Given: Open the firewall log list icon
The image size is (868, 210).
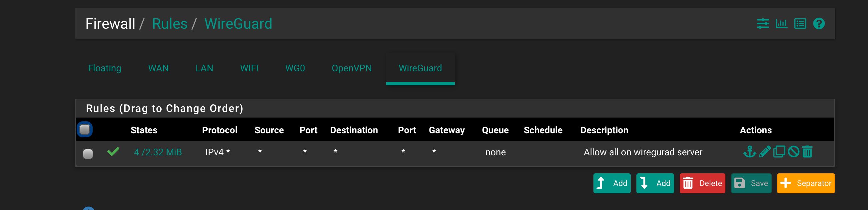Looking at the screenshot, I should pos(800,24).
